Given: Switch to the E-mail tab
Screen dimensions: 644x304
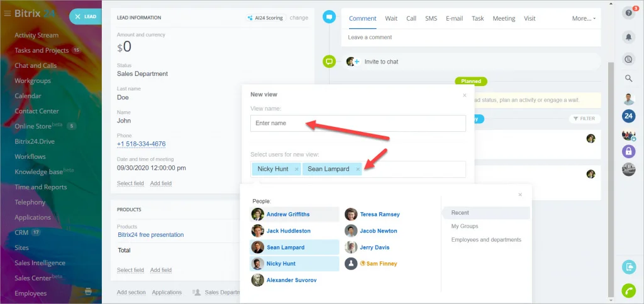Looking at the screenshot, I should tap(454, 18).
